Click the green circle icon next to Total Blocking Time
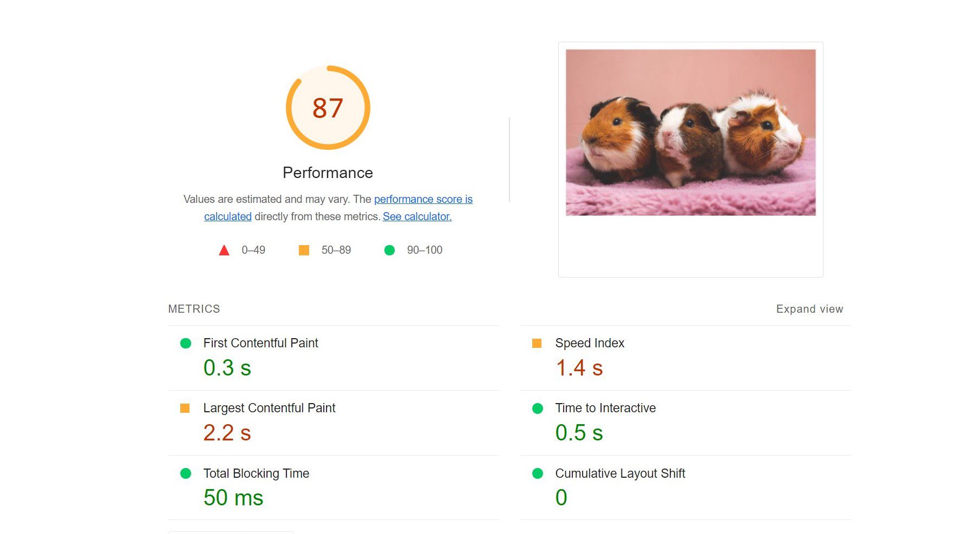This screenshot has width=980, height=534. tap(187, 473)
